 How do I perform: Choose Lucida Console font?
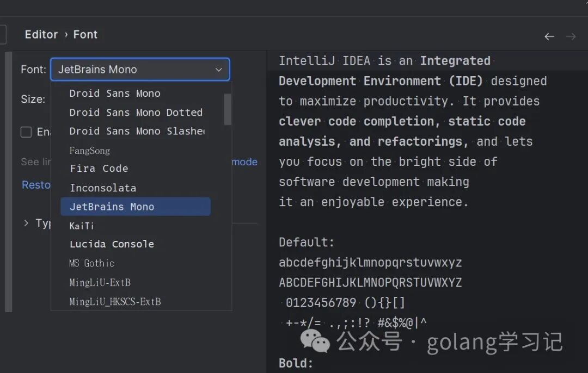pyautogui.click(x=112, y=244)
